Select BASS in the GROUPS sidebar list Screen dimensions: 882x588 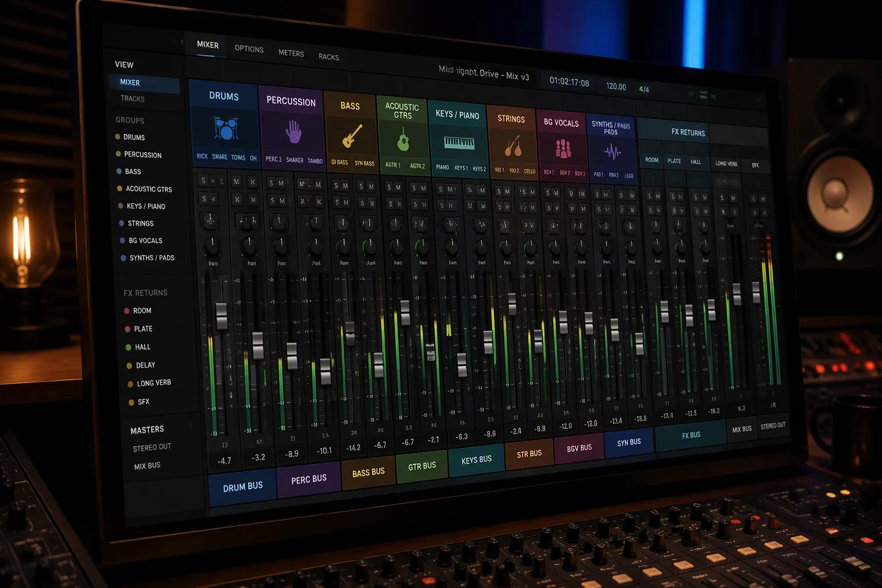[x=133, y=172]
